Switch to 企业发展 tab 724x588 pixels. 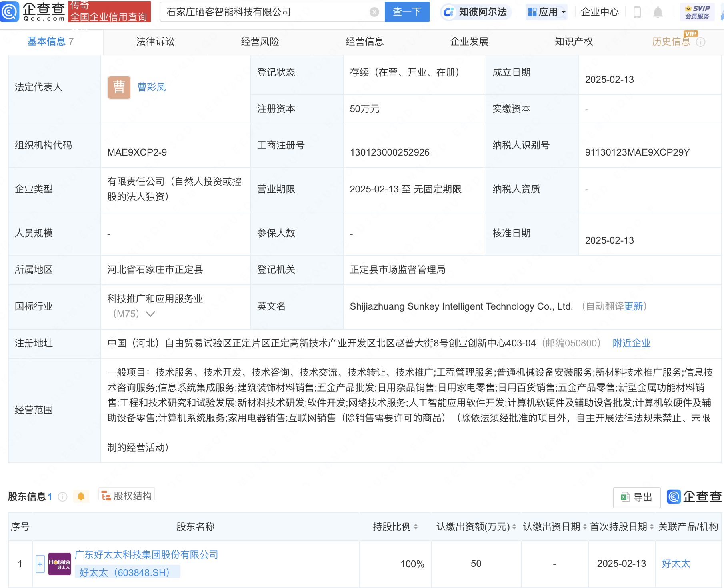tap(469, 42)
